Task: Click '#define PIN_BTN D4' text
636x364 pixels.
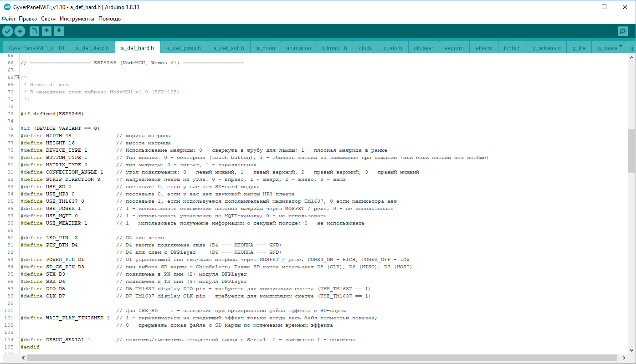Action: tap(49, 245)
